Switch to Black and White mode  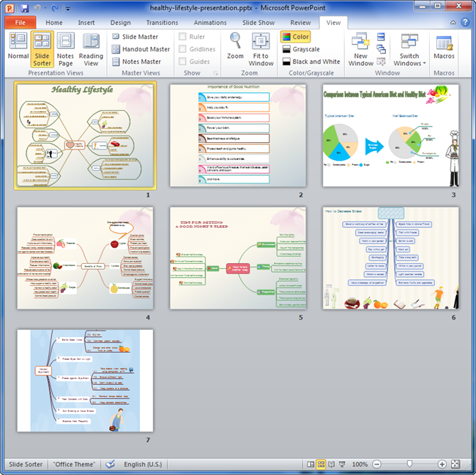[311, 62]
